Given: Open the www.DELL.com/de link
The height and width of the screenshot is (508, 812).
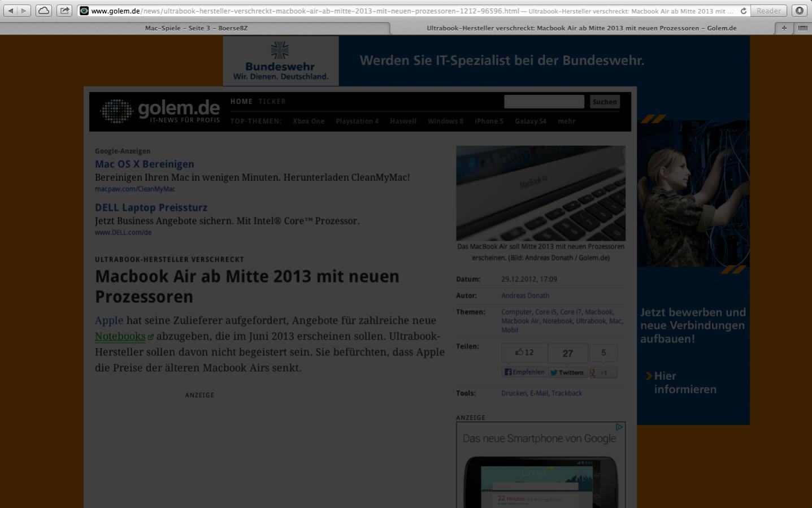Looking at the screenshot, I should (123, 232).
